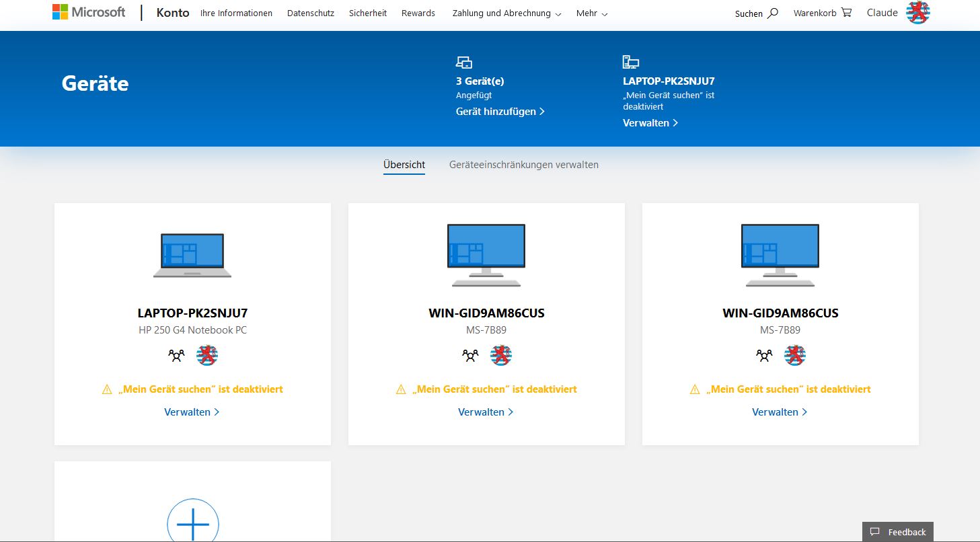Screen dimensions: 980x542
Task: Click the Microsoft logo
Action: pos(89,12)
